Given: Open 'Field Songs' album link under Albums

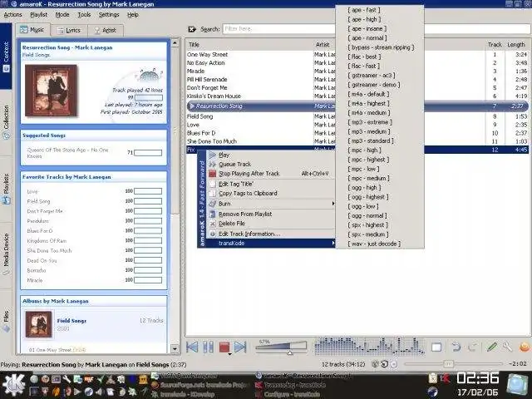Looking at the screenshot, I should point(71,321).
